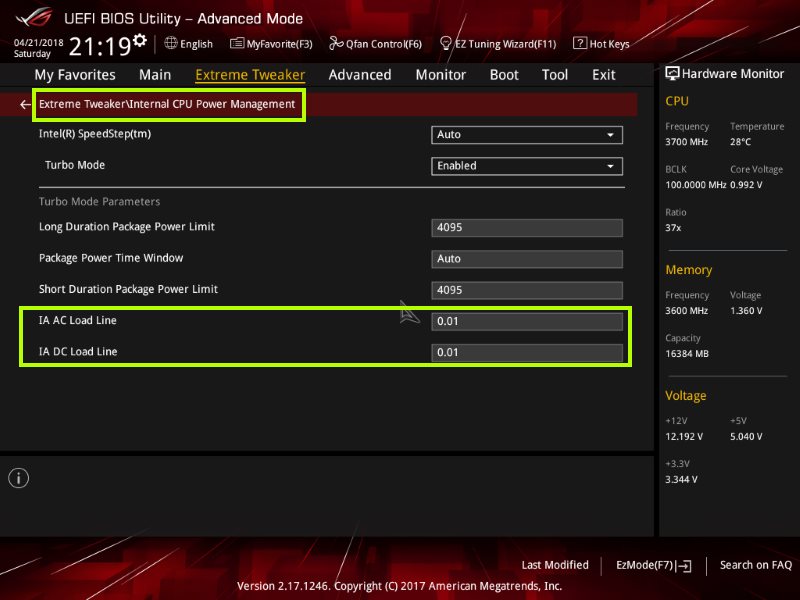Open MyFavorite(F3)

point(271,44)
